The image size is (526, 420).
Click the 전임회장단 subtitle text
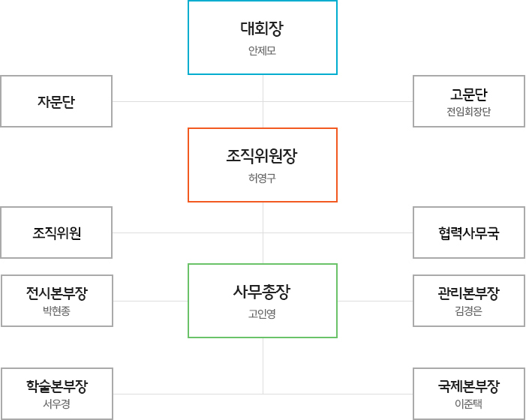pos(469,112)
